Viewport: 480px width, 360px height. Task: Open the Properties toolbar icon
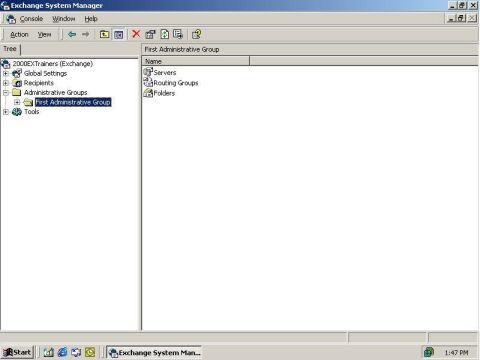point(150,34)
